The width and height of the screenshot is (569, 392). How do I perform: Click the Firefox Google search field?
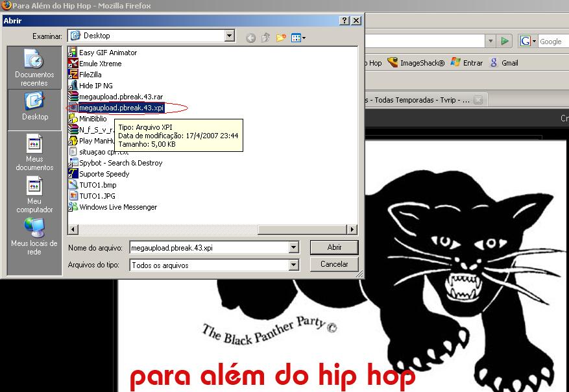[553, 42]
